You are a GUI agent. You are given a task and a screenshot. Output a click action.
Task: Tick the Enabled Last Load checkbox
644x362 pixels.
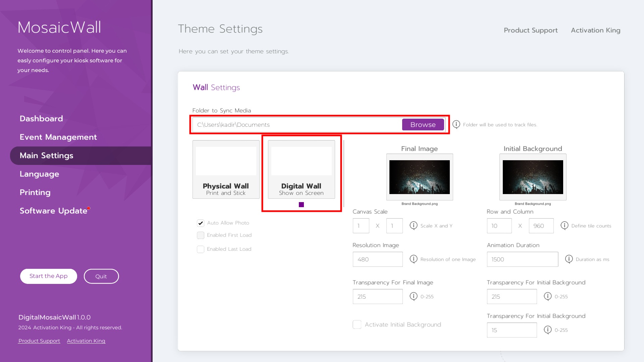[x=201, y=249]
